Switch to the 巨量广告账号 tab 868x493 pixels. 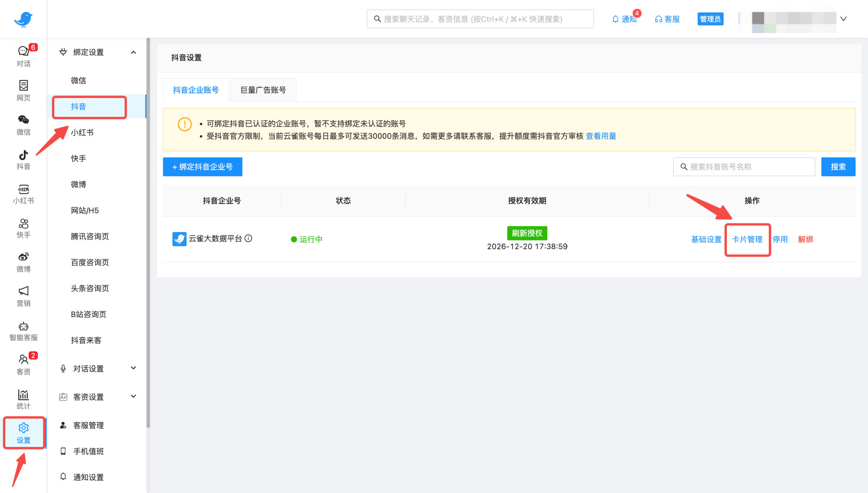point(263,90)
